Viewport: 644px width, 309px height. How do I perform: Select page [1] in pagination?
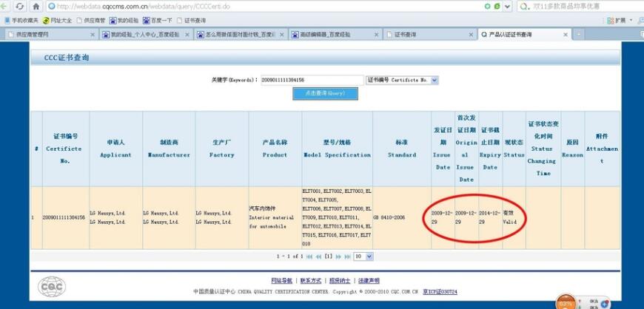(x=328, y=257)
